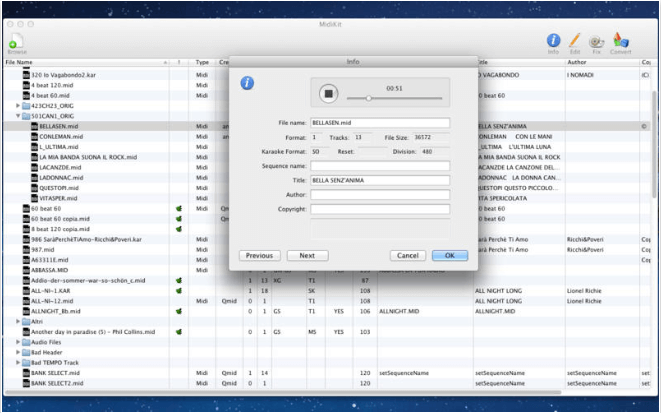The width and height of the screenshot is (661, 413).
Task: Select BANK SELECT2.mid file
Action: tap(57, 383)
